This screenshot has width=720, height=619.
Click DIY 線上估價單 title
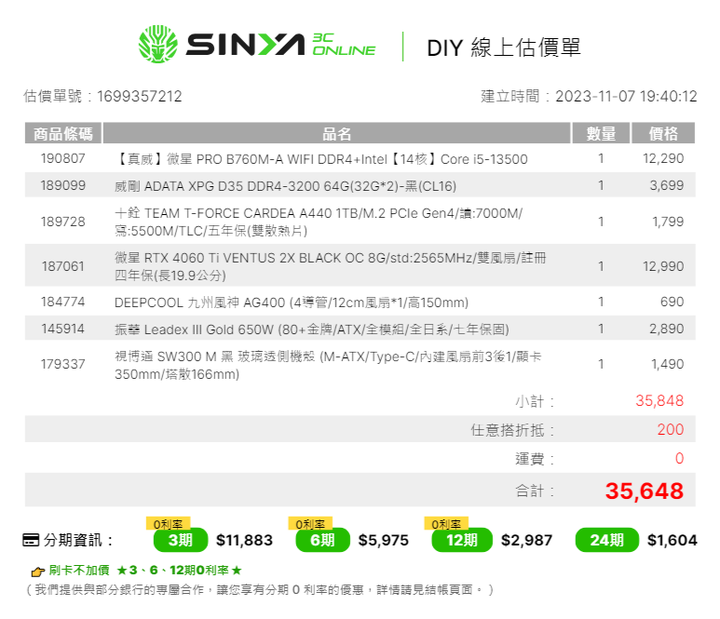(x=504, y=48)
